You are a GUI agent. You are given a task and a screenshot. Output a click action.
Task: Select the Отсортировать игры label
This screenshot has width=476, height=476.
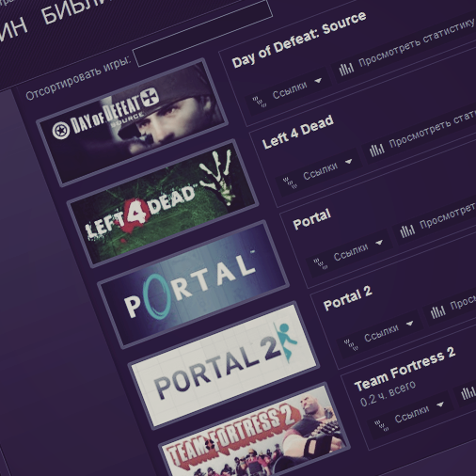(78, 78)
